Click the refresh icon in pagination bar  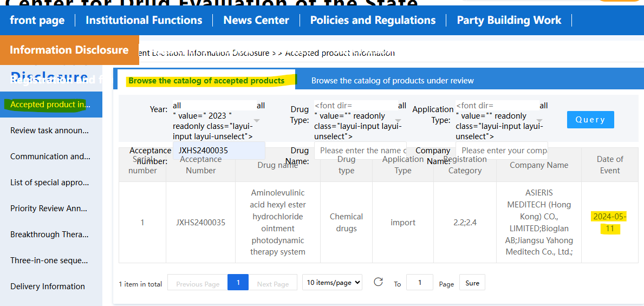378,282
